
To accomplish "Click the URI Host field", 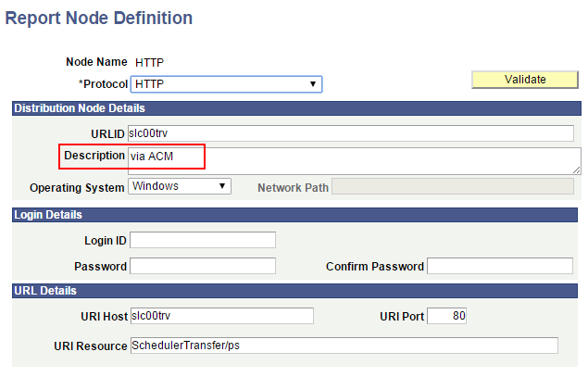I will [222, 316].
